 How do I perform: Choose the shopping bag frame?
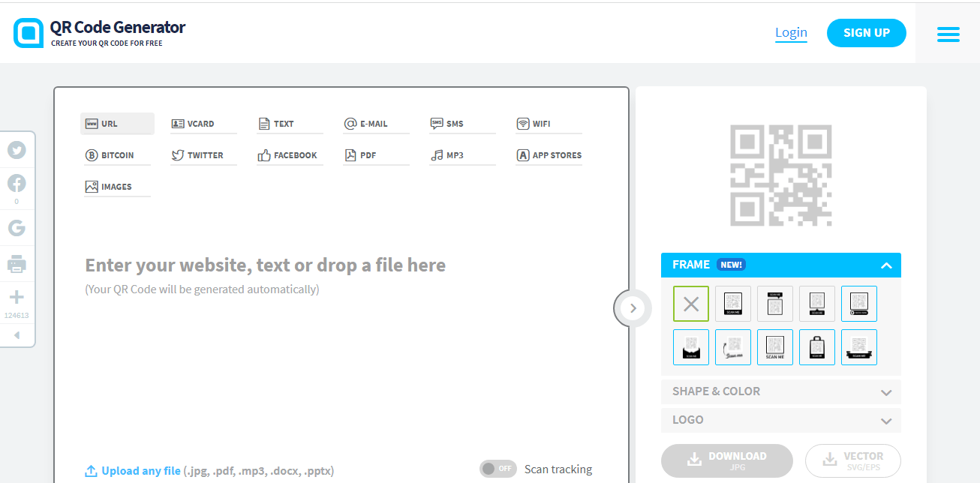pyautogui.click(x=817, y=347)
